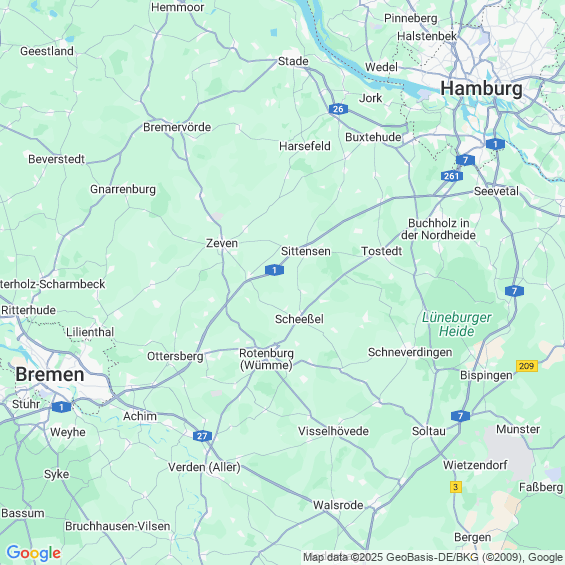Screen dimensions: 565x565
Task: Select the Hamburg city label
Action: tap(481, 89)
